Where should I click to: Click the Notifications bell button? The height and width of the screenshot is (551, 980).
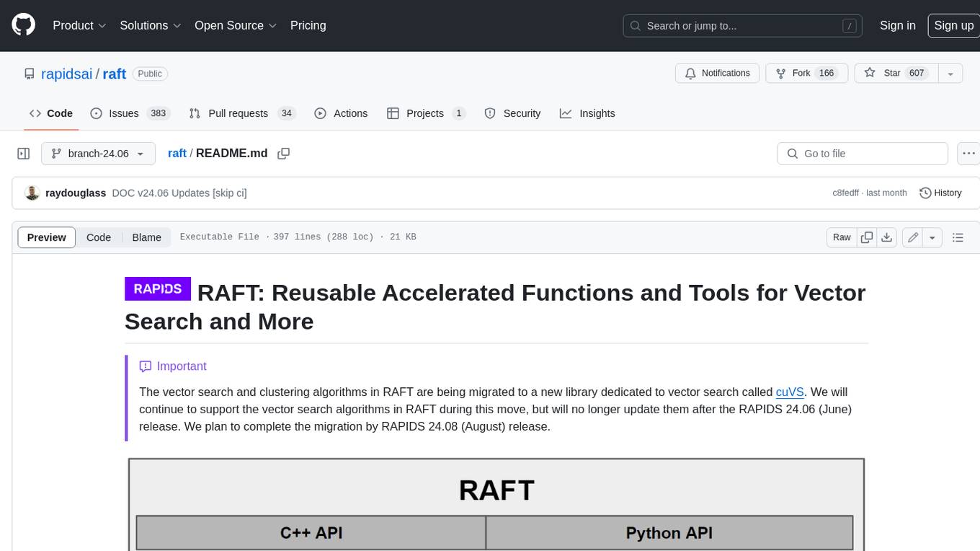pos(717,74)
